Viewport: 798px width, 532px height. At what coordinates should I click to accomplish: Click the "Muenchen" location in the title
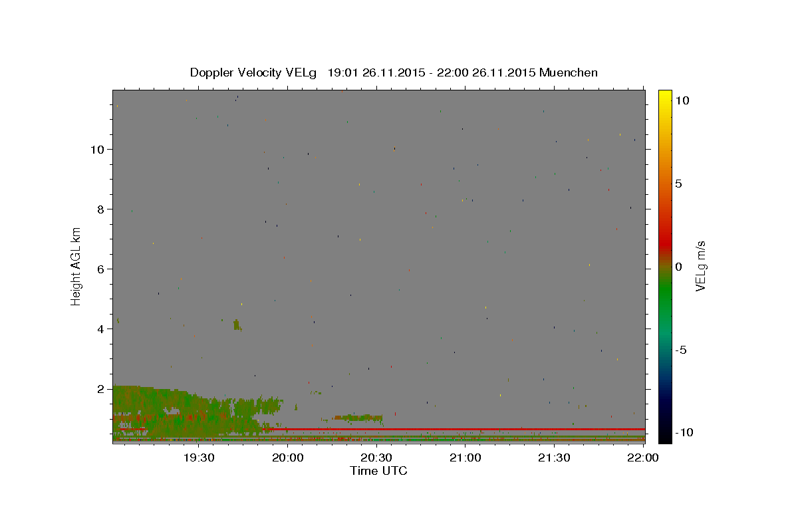569,72
